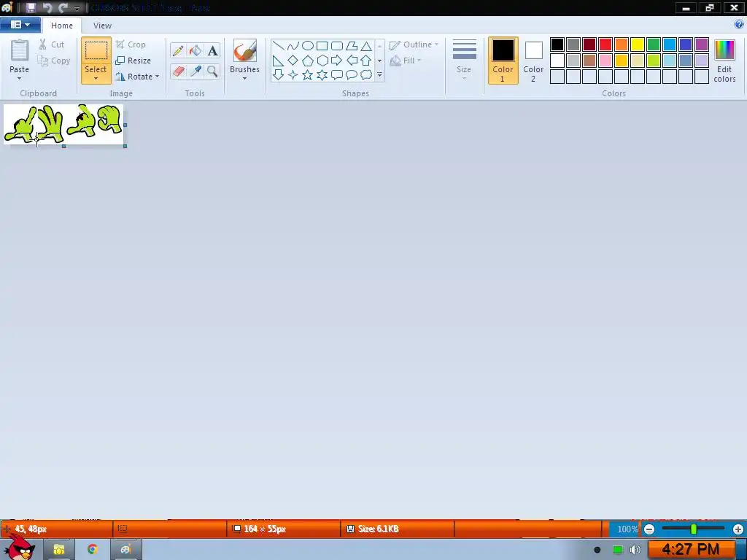
Task: Select the Pencil tool
Action: point(178,50)
